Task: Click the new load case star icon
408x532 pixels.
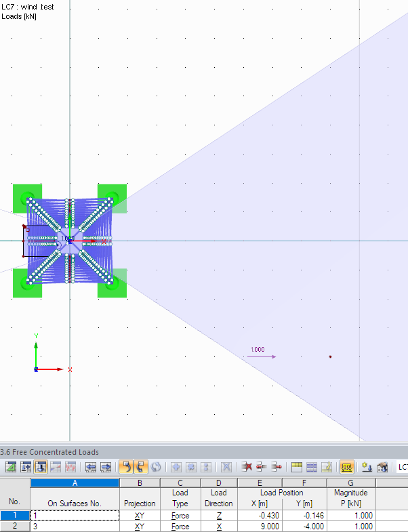Action: tap(367, 467)
